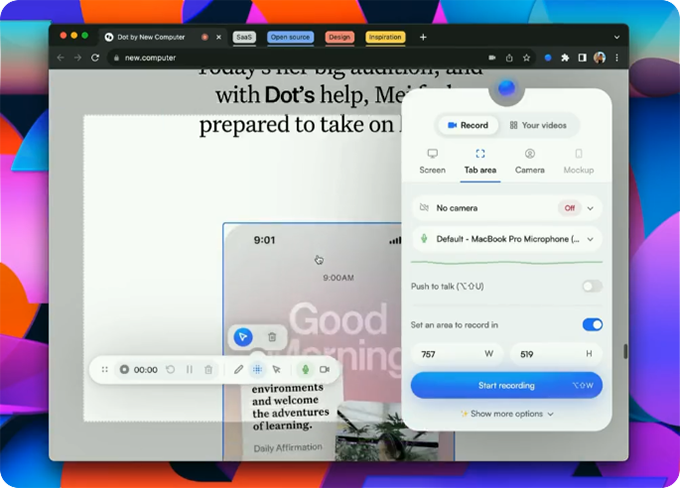680x488 pixels.
Task: Click the camera icon in address bar
Action: pos(492,58)
